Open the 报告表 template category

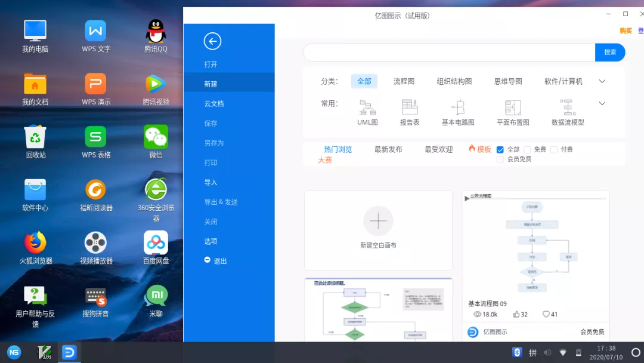pyautogui.click(x=410, y=113)
